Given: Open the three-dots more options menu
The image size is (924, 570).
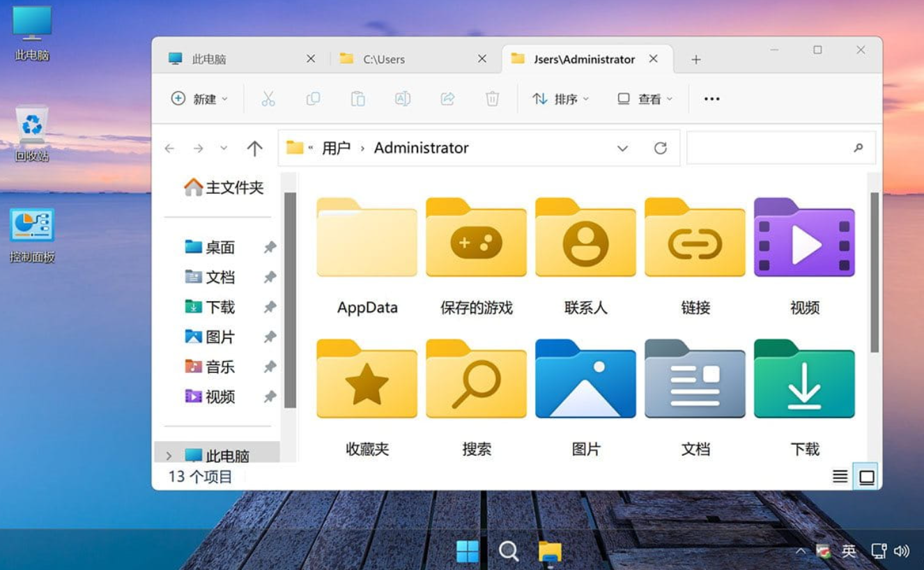Looking at the screenshot, I should point(711,99).
